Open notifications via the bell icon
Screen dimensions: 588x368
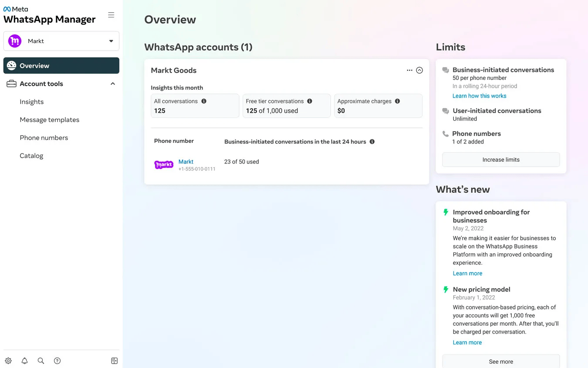pos(24,361)
